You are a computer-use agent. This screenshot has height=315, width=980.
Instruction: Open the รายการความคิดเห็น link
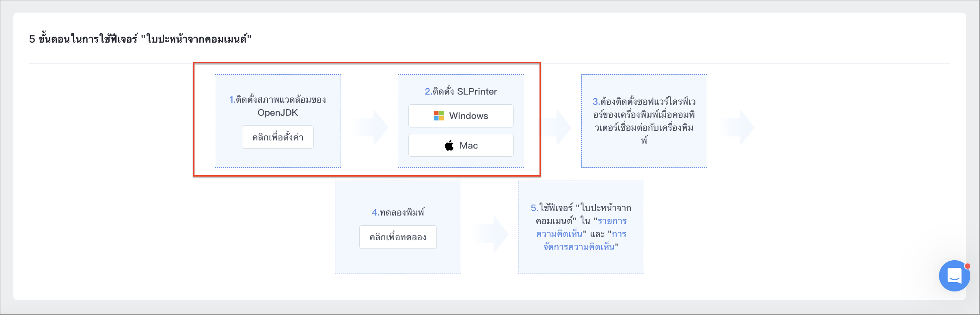[x=581, y=227]
